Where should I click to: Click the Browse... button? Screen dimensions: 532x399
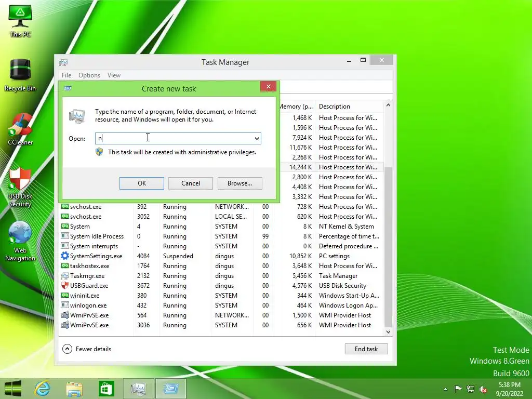pyautogui.click(x=240, y=183)
